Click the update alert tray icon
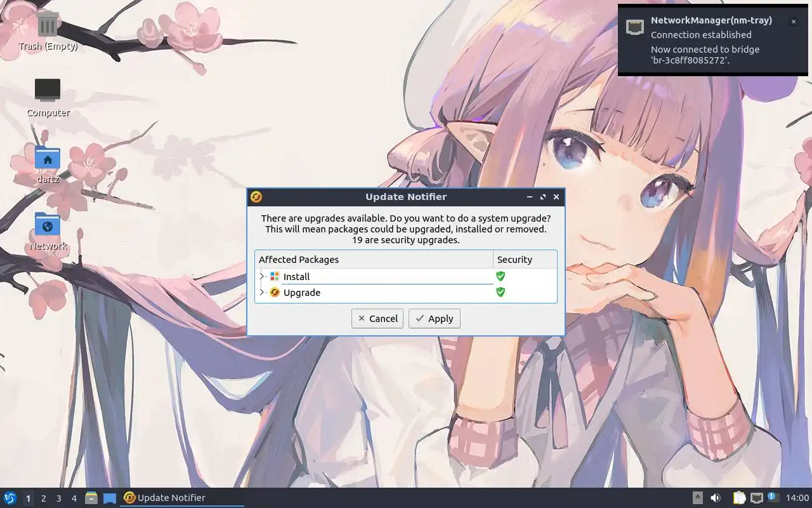 tap(773, 497)
